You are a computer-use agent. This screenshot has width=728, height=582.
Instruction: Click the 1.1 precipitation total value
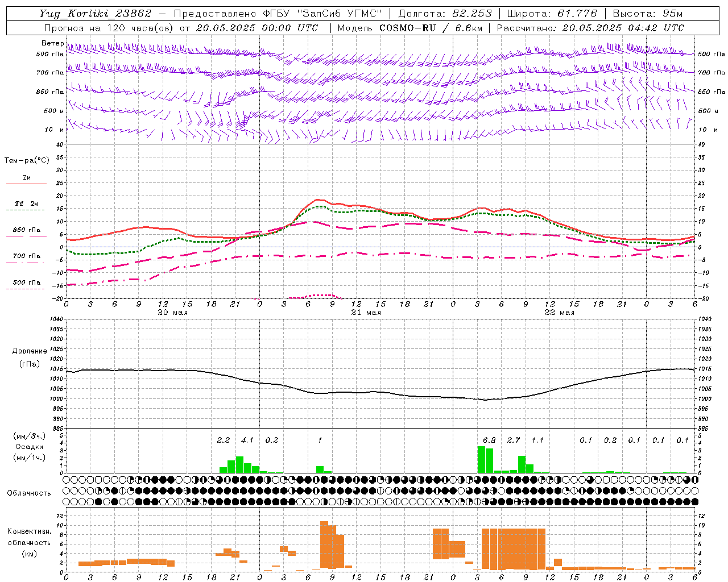(537, 440)
